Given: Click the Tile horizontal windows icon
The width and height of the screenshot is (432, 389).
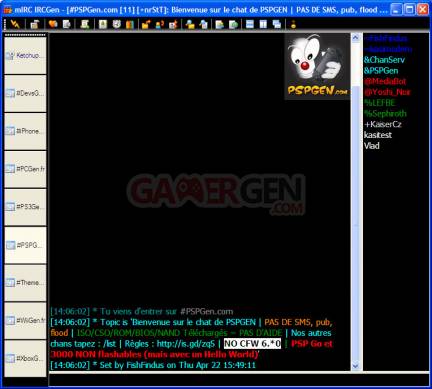Looking at the screenshot, I should coord(250,24).
